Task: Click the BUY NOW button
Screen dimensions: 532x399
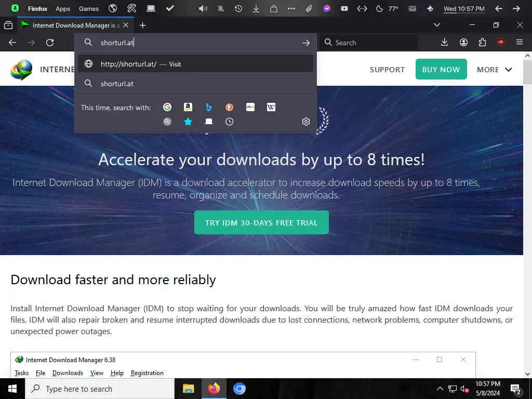Action: pyautogui.click(x=441, y=69)
